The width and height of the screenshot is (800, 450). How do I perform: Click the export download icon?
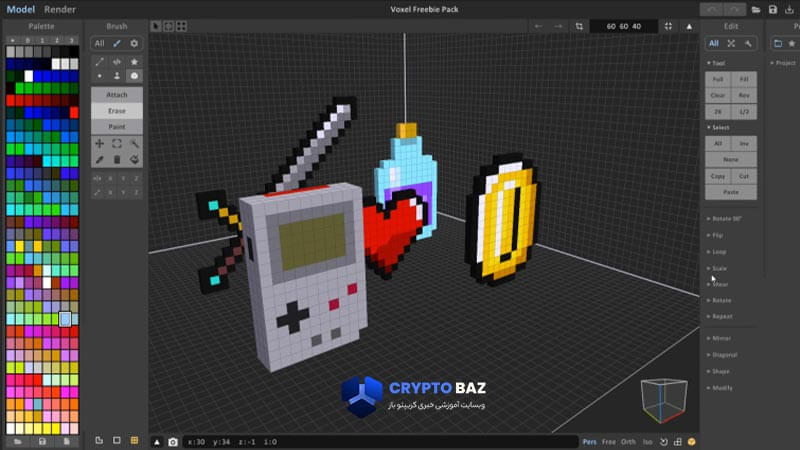(x=789, y=10)
